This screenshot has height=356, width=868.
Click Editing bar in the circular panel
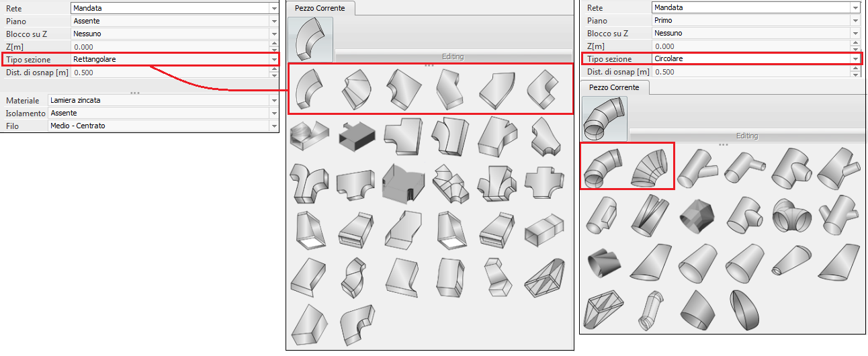pyautogui.click(x=746, y=136)
